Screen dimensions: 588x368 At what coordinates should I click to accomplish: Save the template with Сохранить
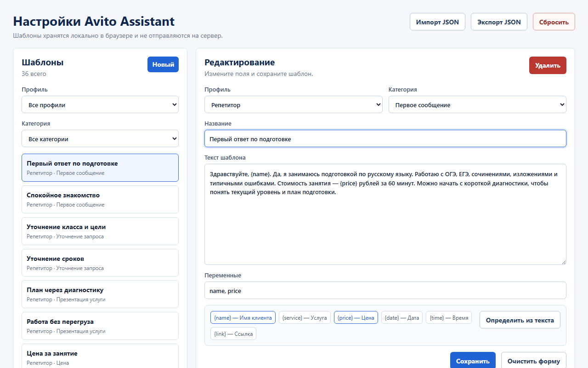click(473, 361)
